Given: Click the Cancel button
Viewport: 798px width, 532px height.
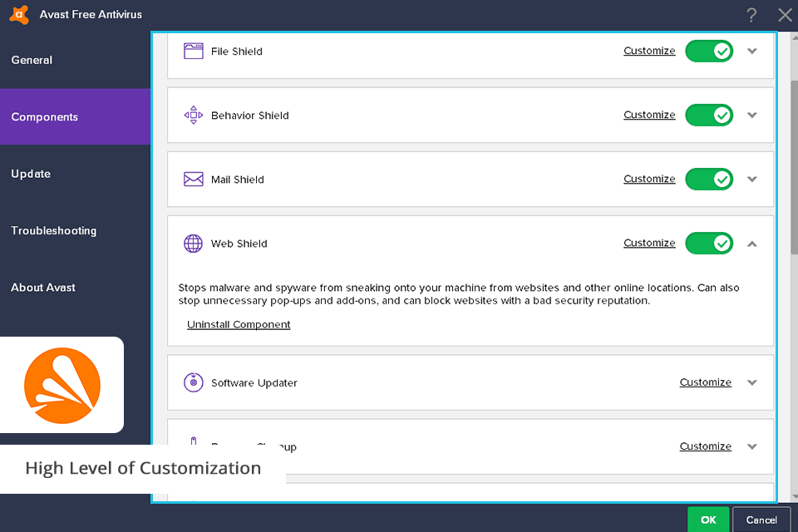Looking at the screenshot, I should (761, 520).
